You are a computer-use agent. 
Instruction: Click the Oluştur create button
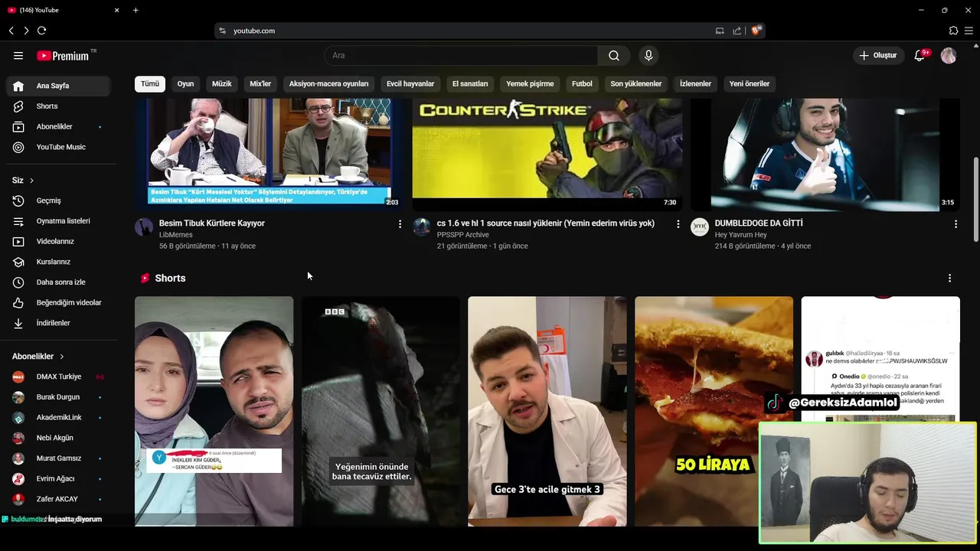[877, 55]
